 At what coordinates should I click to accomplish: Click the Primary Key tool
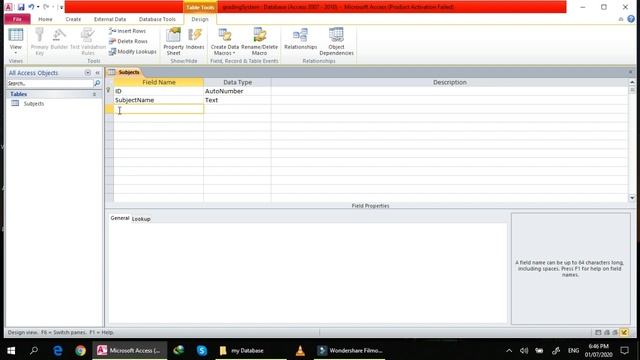39,41
